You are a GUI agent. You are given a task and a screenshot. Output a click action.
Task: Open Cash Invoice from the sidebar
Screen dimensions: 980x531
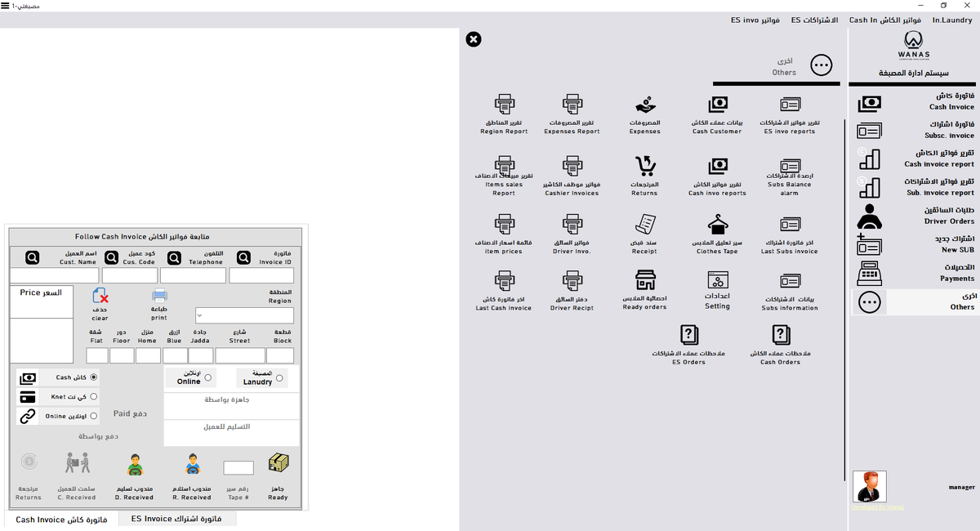tap(915, 102)
